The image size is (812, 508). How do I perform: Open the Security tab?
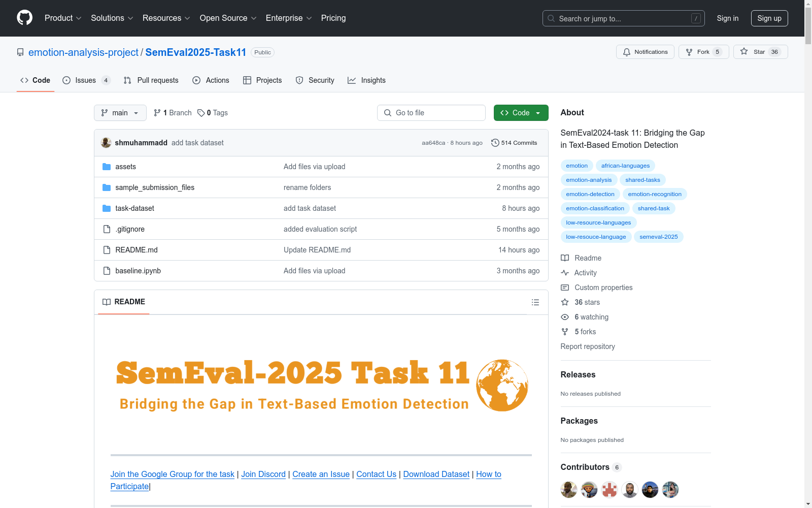[x=315, y=80]
